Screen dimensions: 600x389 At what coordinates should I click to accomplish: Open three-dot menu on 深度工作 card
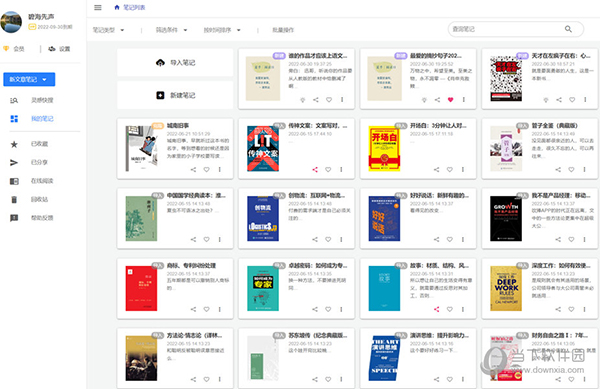pyautogui.click(x=585, y=309)
